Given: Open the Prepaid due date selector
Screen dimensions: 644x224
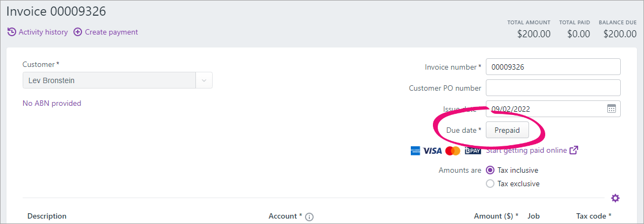Looking at the screenshot, I should click(507, 130).
